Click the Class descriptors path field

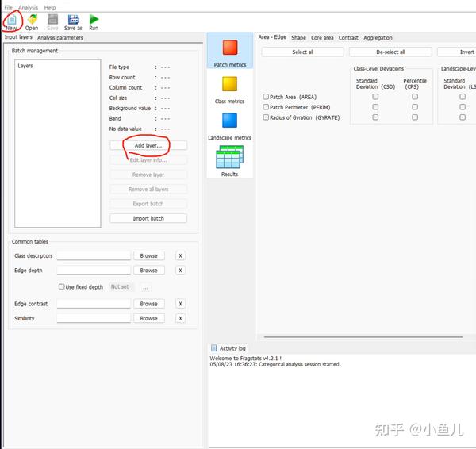click(94, 255)
